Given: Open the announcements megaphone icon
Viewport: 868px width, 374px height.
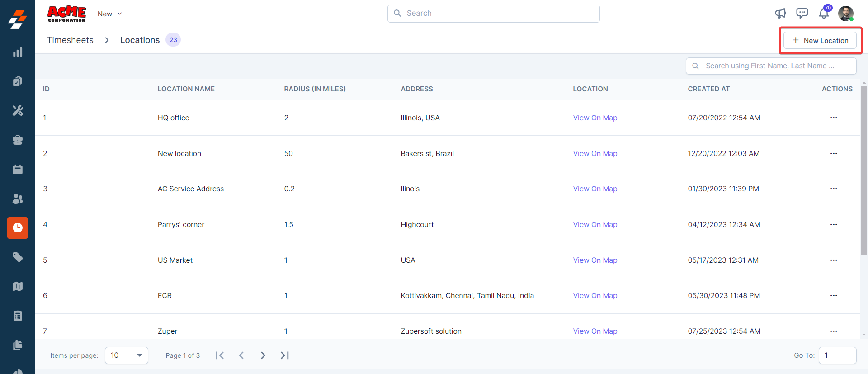Looking at the screenshot, I should (x=780, y=14).
